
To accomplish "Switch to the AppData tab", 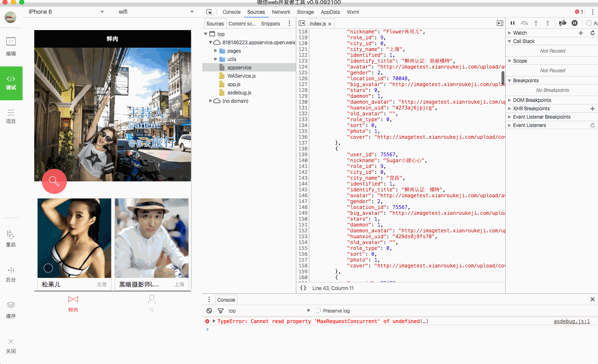I will click(x=330, y=12).
